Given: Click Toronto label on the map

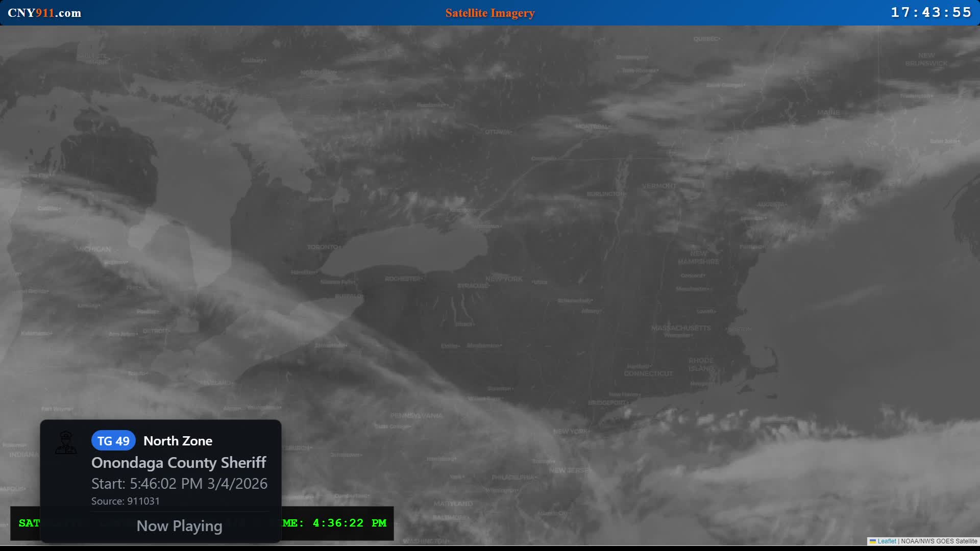Looking at the screenshot, I should (323, 247).
